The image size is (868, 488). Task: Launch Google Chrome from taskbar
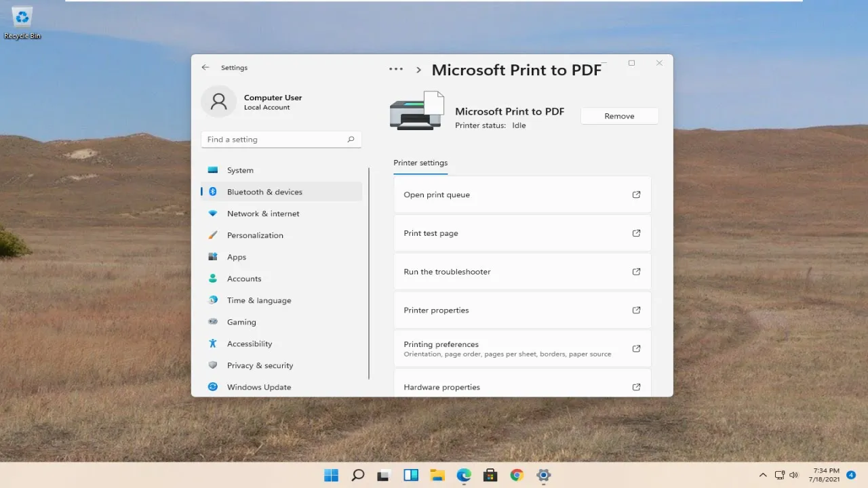(517, 475)
